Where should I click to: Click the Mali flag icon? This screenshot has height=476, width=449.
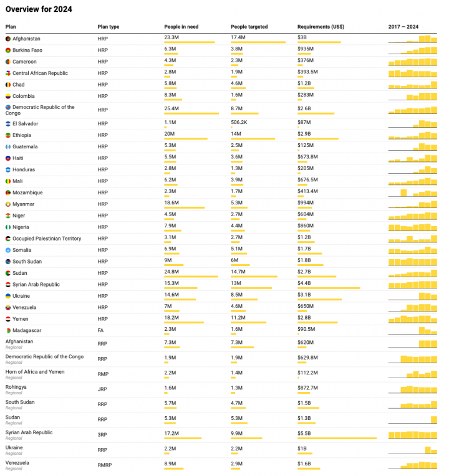(x=8, y=181)
